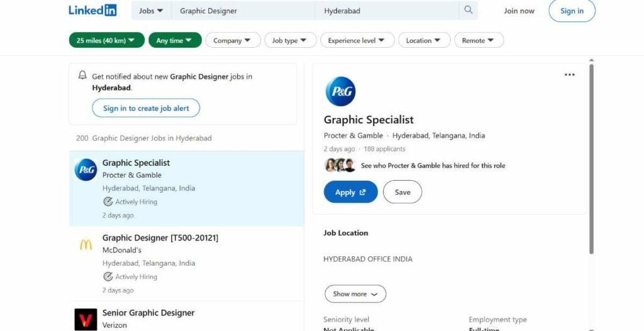Viewport: 644px width, 331px height.
Task: Click the HYDERABAD OFFICE INDIA text
Action: pos(367,259)
